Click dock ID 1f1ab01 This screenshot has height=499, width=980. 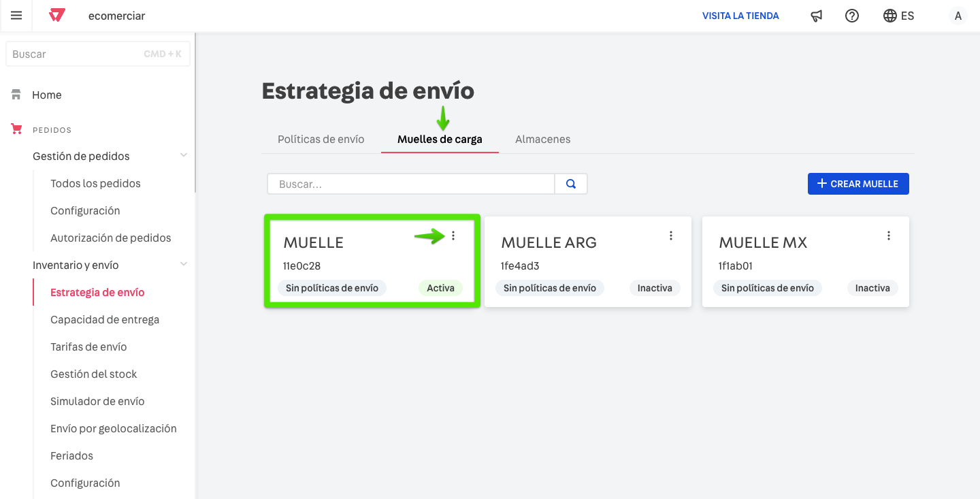(736, 265)
